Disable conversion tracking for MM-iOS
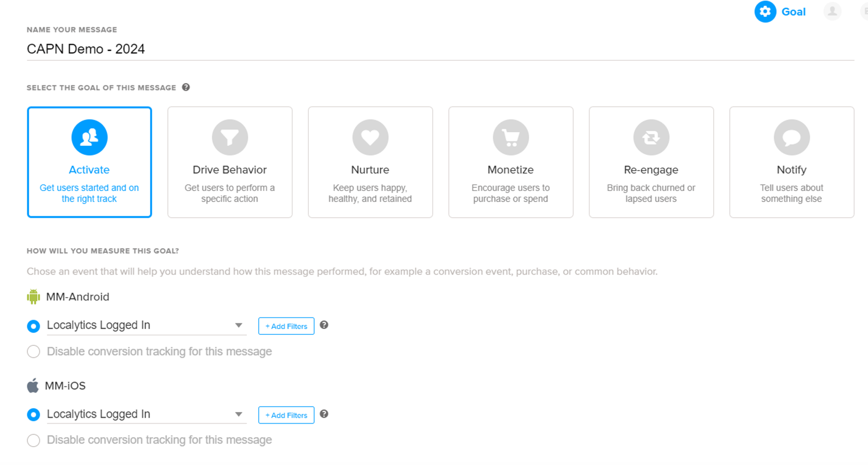868x465 pixels. click(34, 440)
